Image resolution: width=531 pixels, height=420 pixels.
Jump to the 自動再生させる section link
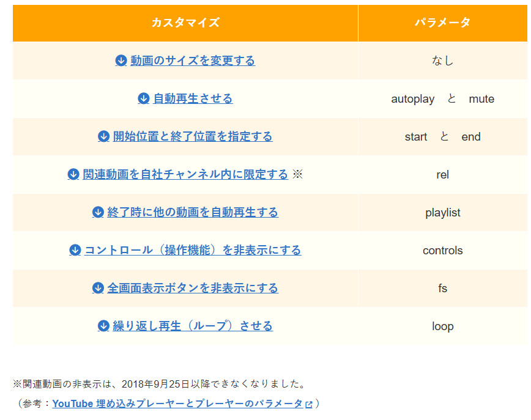point(193,98)
